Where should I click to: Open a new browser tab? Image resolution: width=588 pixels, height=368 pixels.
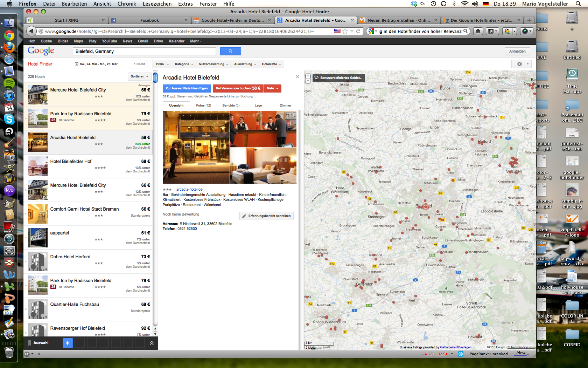point(529,20)
